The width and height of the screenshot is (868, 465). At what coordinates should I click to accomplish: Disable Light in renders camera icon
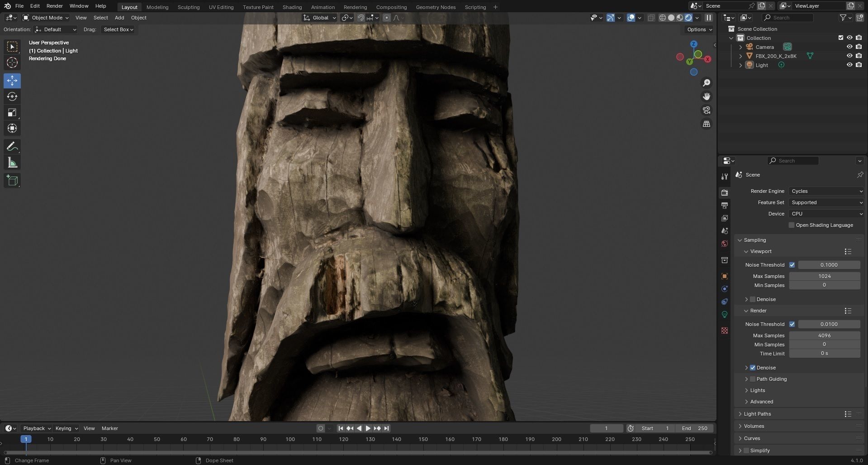(859, 65)
